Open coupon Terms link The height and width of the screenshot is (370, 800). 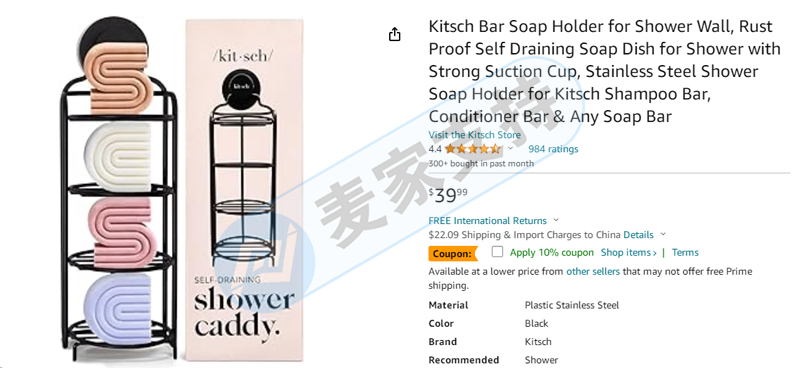coord(685,253)
